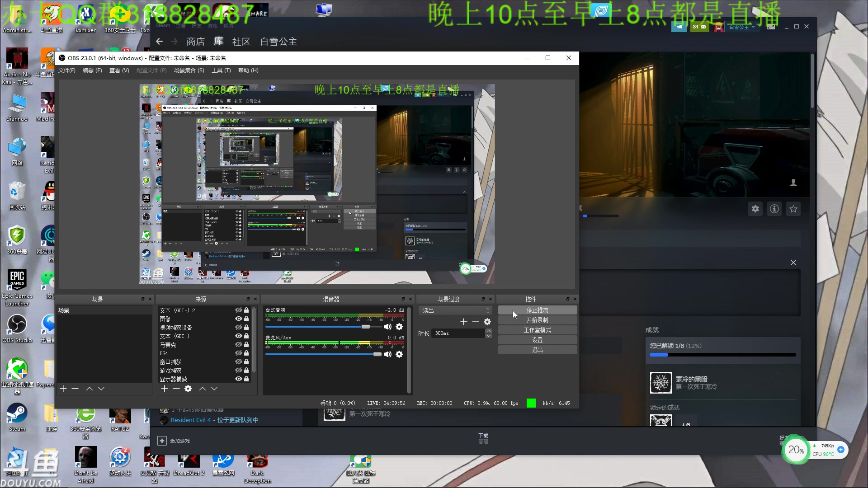Open the 台式音响 audio settings gear
Viewport: 868px width, 488px height.
click(399, 327)
